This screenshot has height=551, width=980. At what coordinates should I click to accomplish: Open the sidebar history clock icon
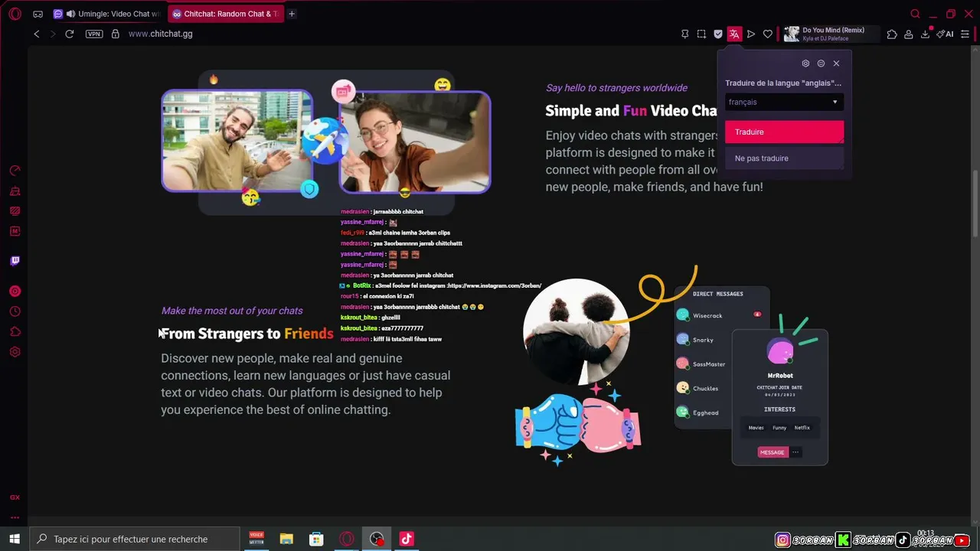pos(15,311)
